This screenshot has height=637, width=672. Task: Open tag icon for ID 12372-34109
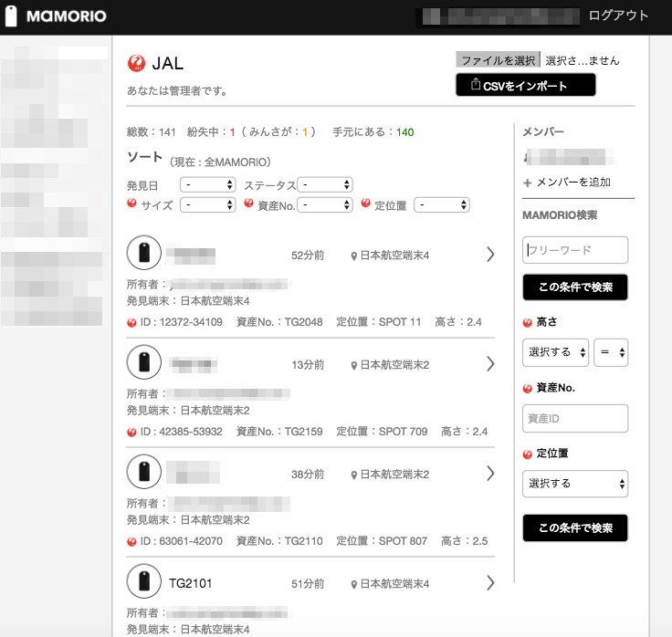pos(144,253)
